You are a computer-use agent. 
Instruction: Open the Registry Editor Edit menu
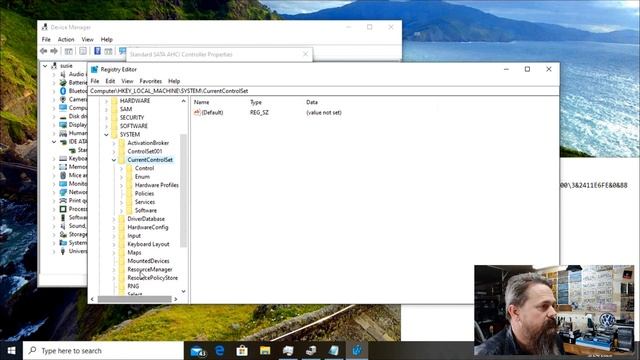[110, 81]
